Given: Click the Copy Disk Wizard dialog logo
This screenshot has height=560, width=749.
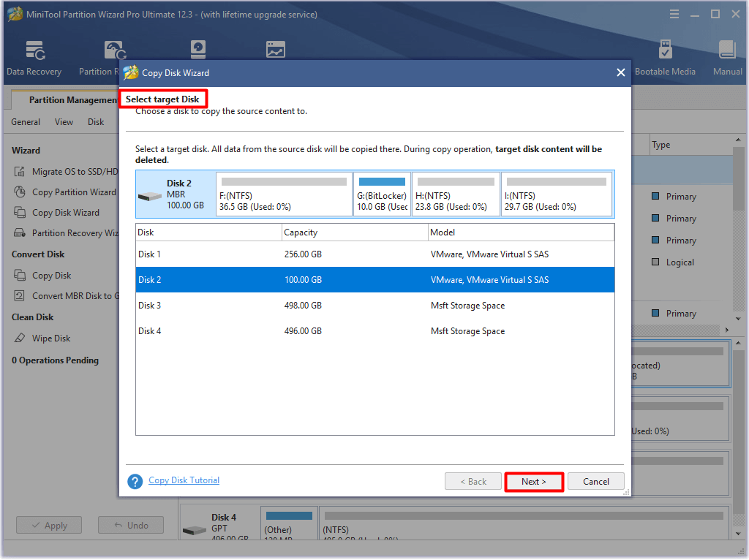Looking at the screenshot, I should (x=130, y=72).
